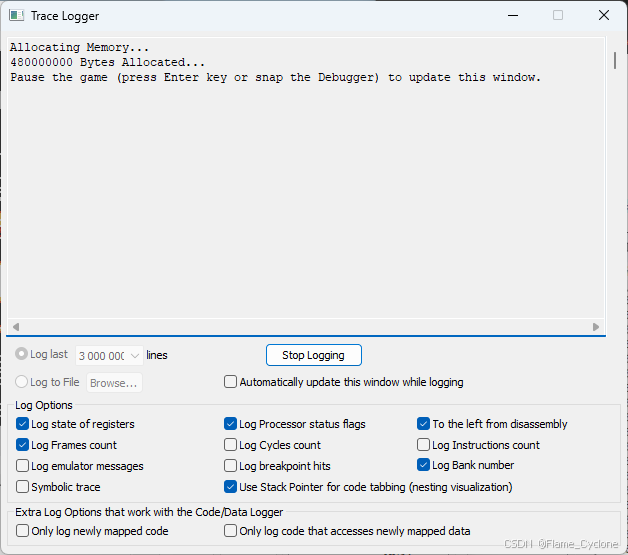This screenshot has height=555, width=628.
Task: Click the Stop Logging button
Action: tap(314, 355)
